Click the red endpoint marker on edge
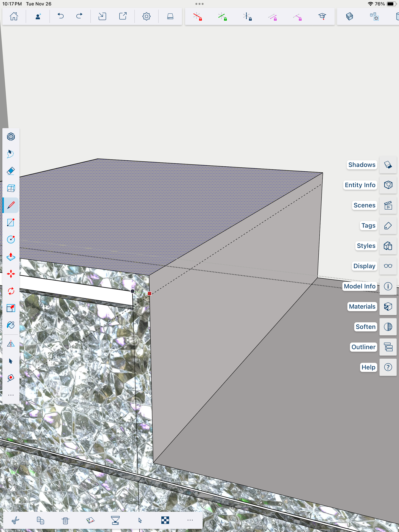Screen dimensions: 399x532 tap(149, 293)
